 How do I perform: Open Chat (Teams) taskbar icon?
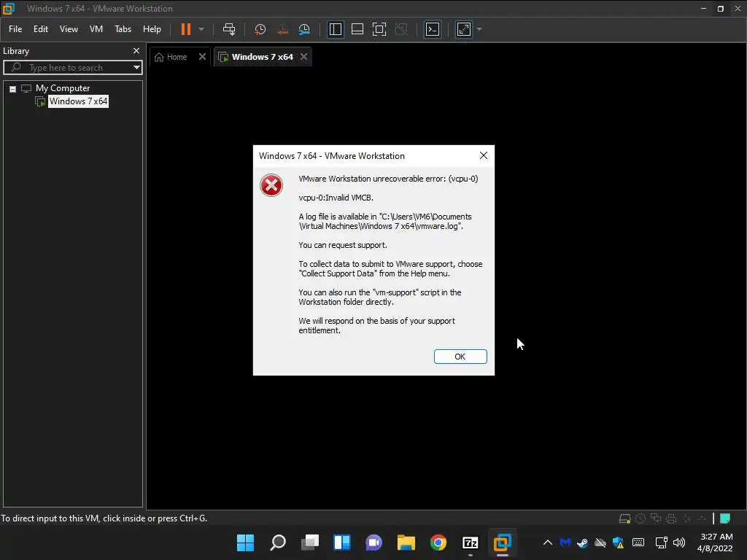tap(374, 542)
